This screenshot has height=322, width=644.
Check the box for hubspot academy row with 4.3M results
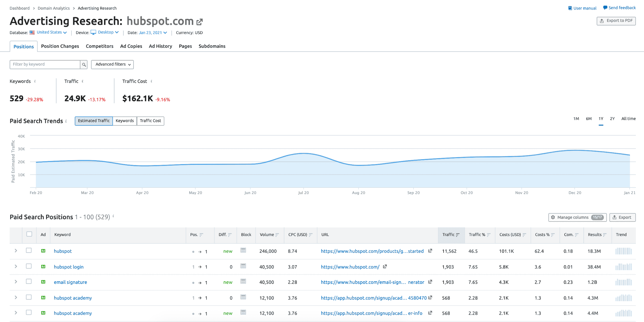pos(29,297)
